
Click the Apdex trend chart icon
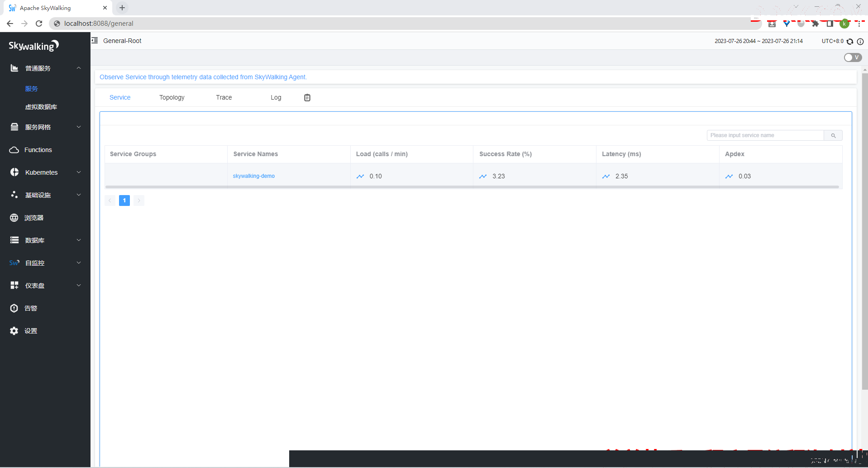coord(729,176)
